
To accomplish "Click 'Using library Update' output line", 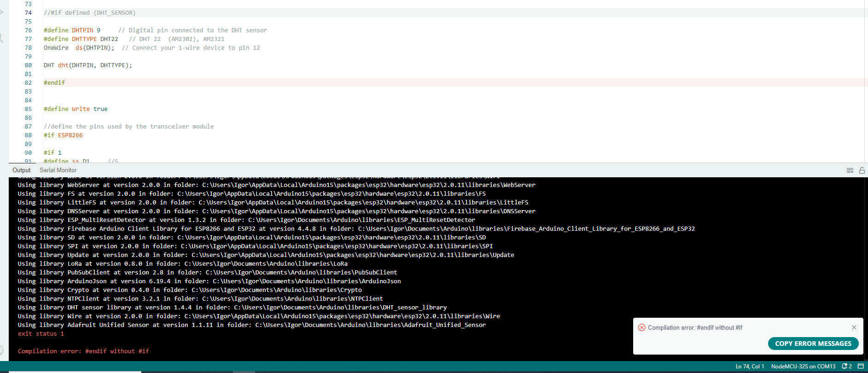I will pyautogui.click(x=266, y=255).
